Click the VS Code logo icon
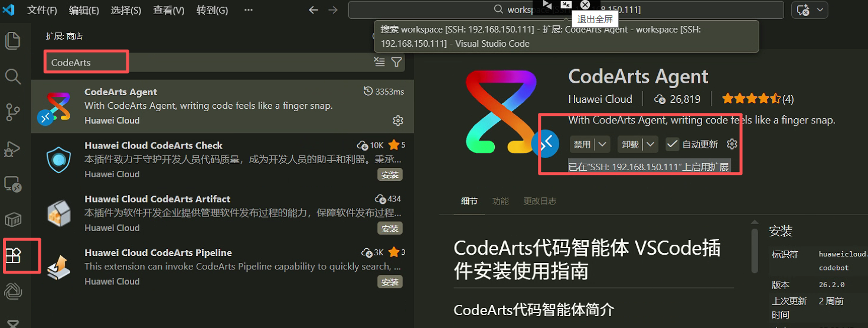 point(8,9)
